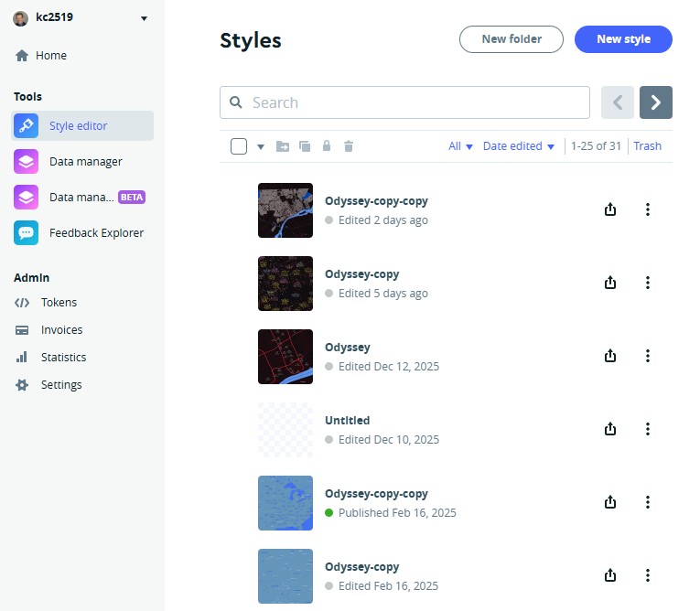Expand the kc2519 account menu
700x611 pixels.
click(x=144, y=18)
